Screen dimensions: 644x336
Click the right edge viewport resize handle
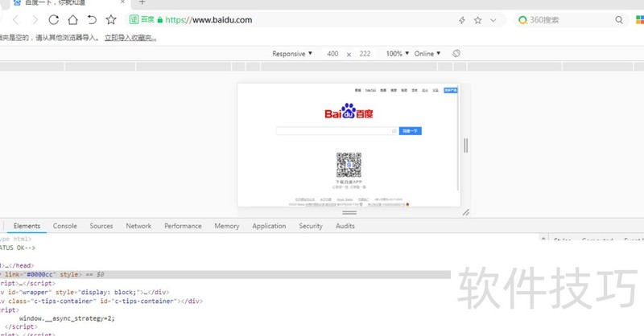click(x=466, y=145)
